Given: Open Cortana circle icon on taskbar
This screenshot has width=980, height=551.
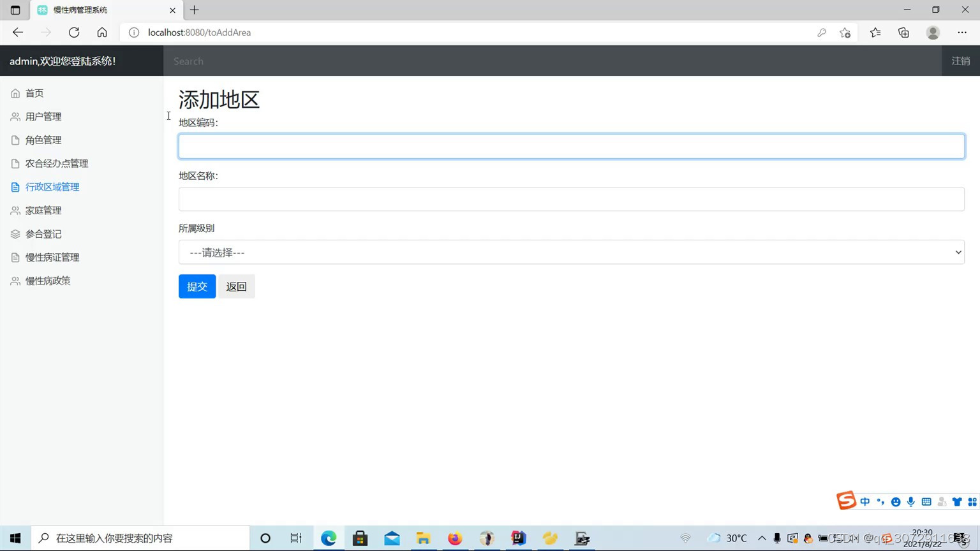Looking at the screenshot, I should click(265, 538).
